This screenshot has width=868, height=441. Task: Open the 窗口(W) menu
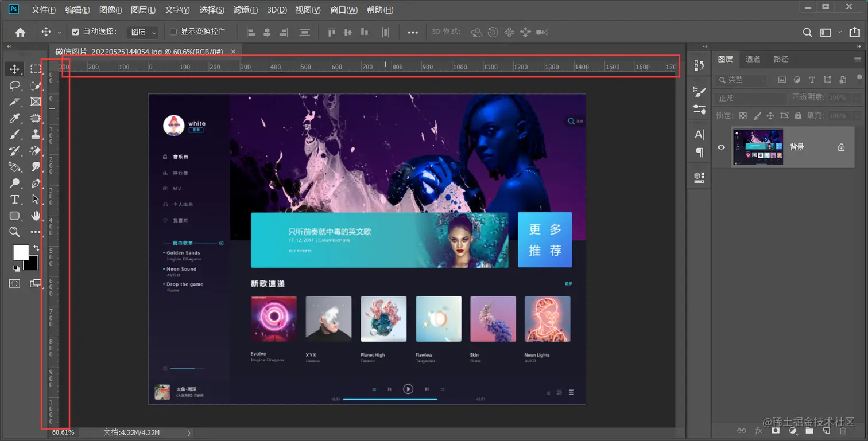(x=344, y=10)
